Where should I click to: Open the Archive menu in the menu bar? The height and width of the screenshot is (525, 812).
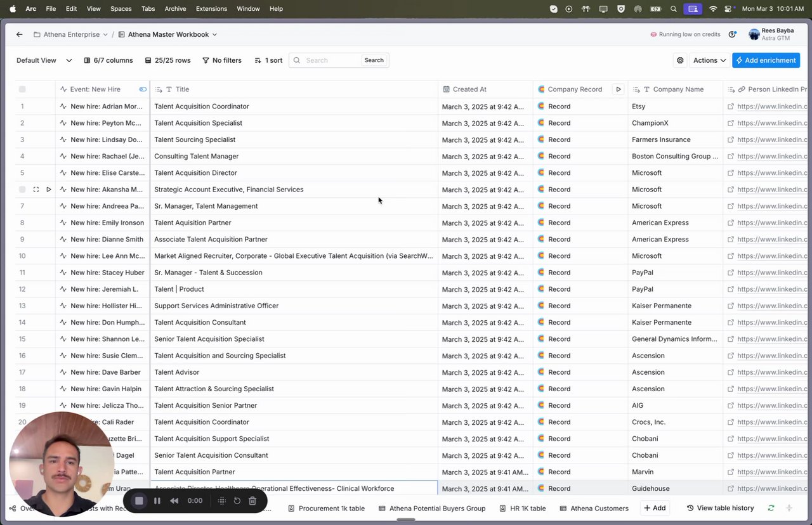click(x=175, y=9)
